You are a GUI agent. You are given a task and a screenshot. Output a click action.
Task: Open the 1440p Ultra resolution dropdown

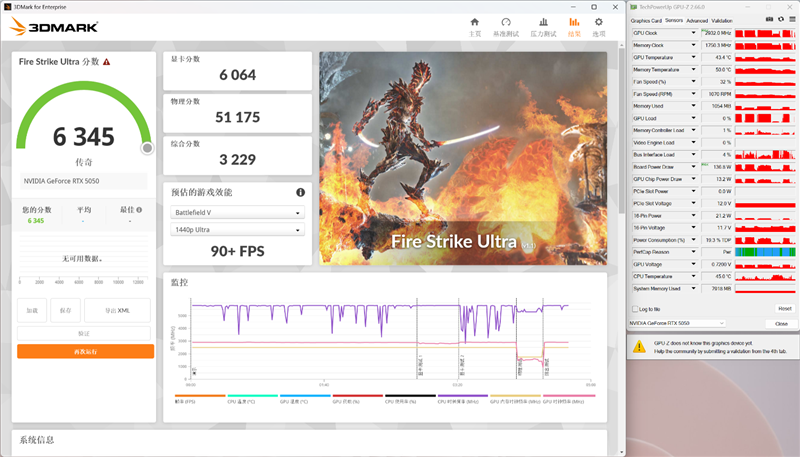coord(237,231)
